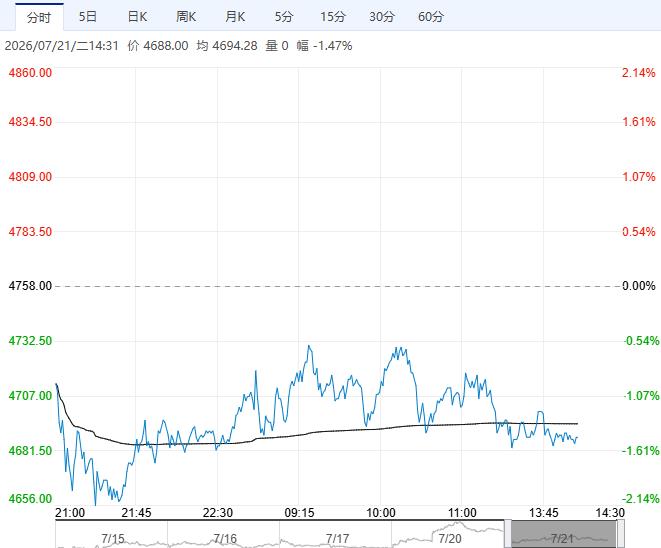Viewport: 661px width, 548px height.
Task: Open the 日K daily candlestick tab
Action: tap(137, 17)
